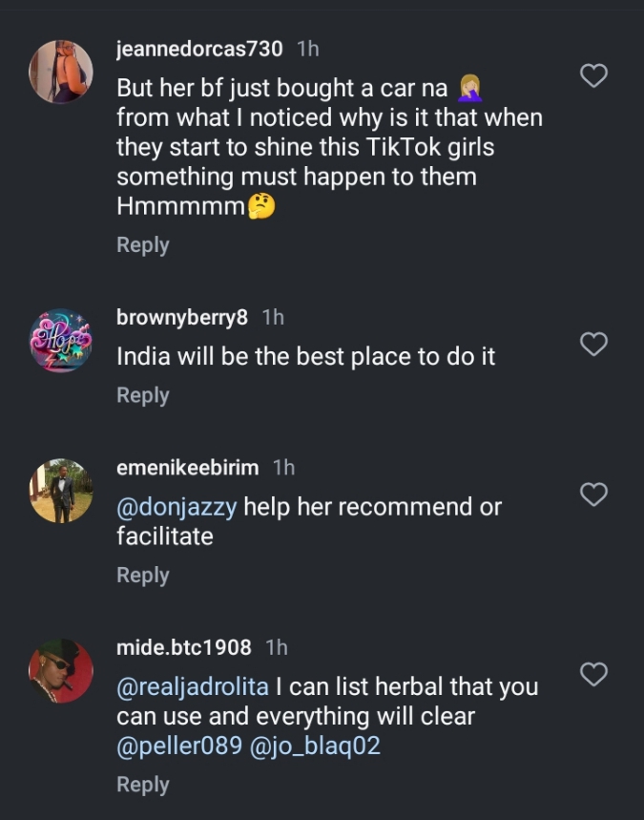The image size is (644, 820).
Task: Like emenikeebirim's comment via the heart icon
Action: [x=593, y=494]
